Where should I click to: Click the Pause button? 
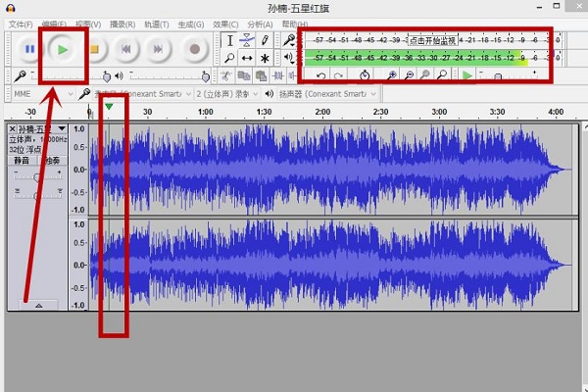pyautogui.click(x=29, y=48)
